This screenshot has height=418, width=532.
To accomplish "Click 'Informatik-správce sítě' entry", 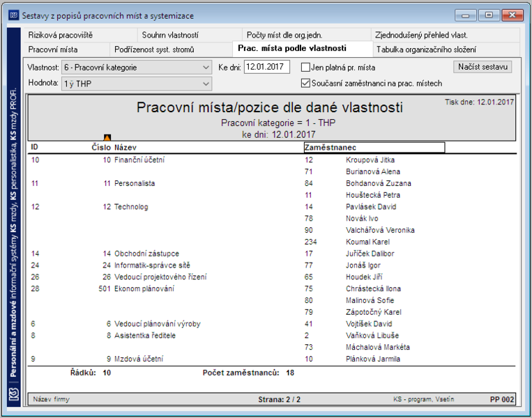I will click(x=152, y=265).
